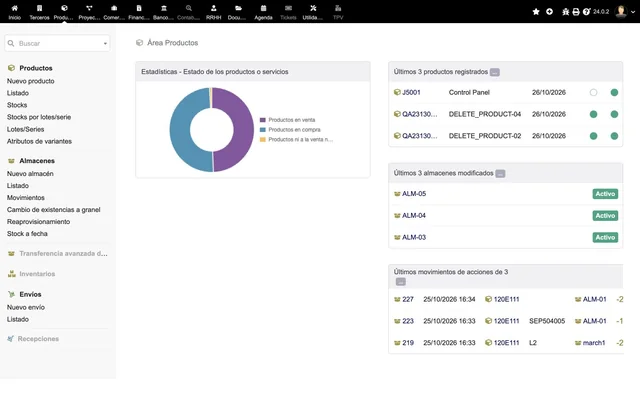Open the Productos module in top bar

pyautogui.click(x=64, y=8)
